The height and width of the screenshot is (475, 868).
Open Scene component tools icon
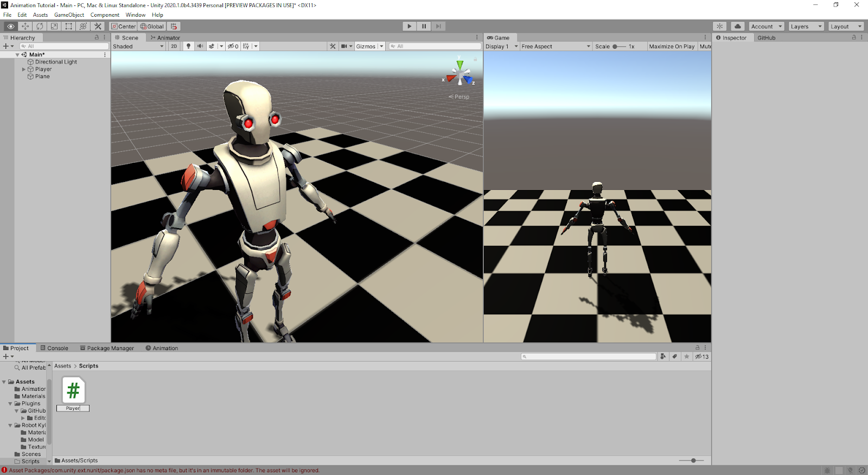click(333, 46)
